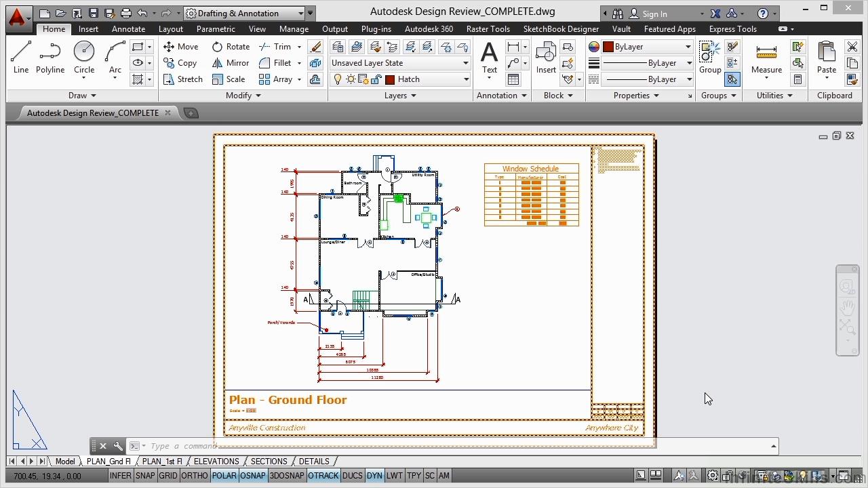Click the Stretch tool
Image resolution: width=868 pixels, height=488 pixels.
[183, 79]
